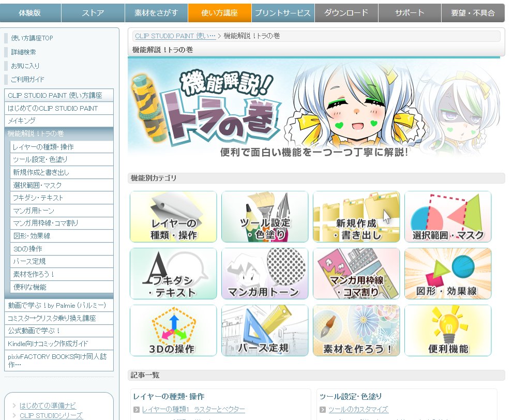This screenshot has height=420, width=514.
Task: Open the パース定規 ruler tile
Action: (x=265, y=331)
